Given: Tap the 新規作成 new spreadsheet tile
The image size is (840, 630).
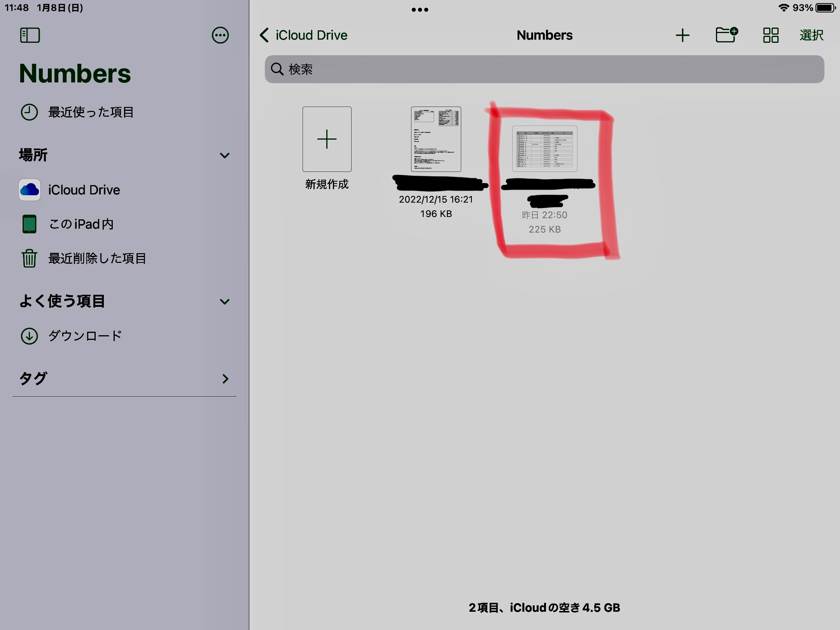Looking at the screenshot, I should [x=327, y=139].
